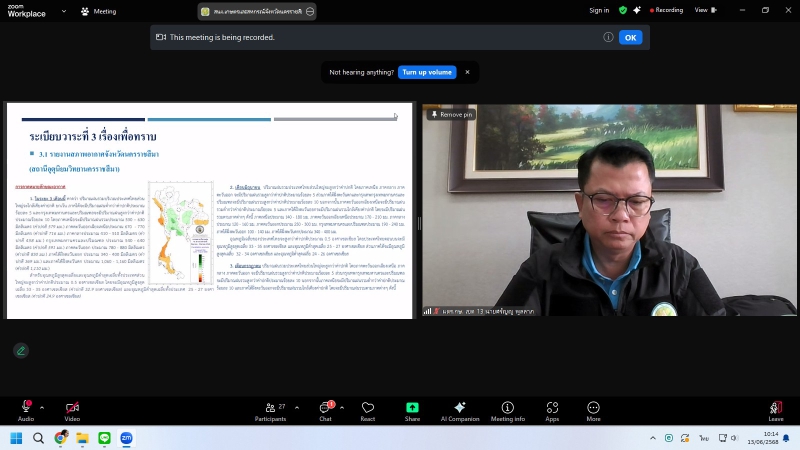Click the Leave meeting button

[776, 409]
